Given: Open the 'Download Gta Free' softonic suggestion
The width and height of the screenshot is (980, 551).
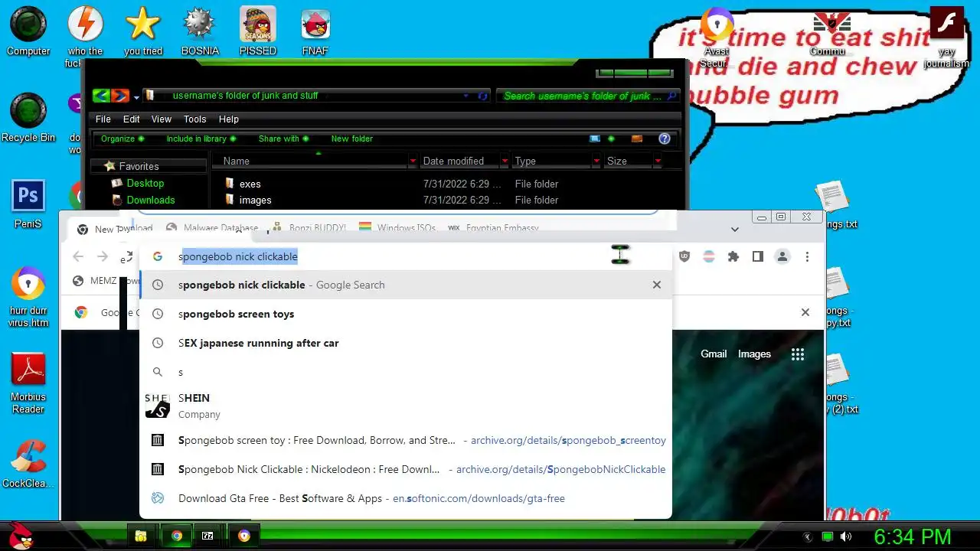Looking at the screenshot, I should pyautogui.click(x=406, y=498).
